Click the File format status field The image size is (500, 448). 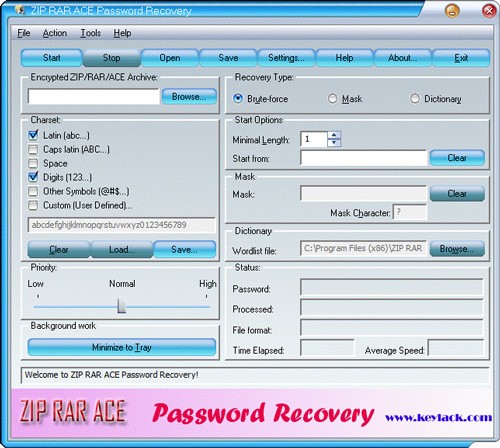click(392, 328)
